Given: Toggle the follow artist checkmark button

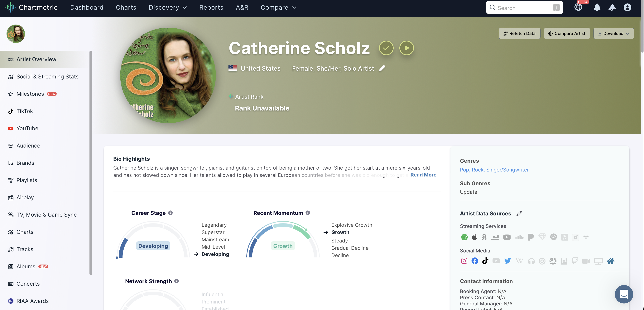Looking at the screenshot, I should (x=386, y=48).
